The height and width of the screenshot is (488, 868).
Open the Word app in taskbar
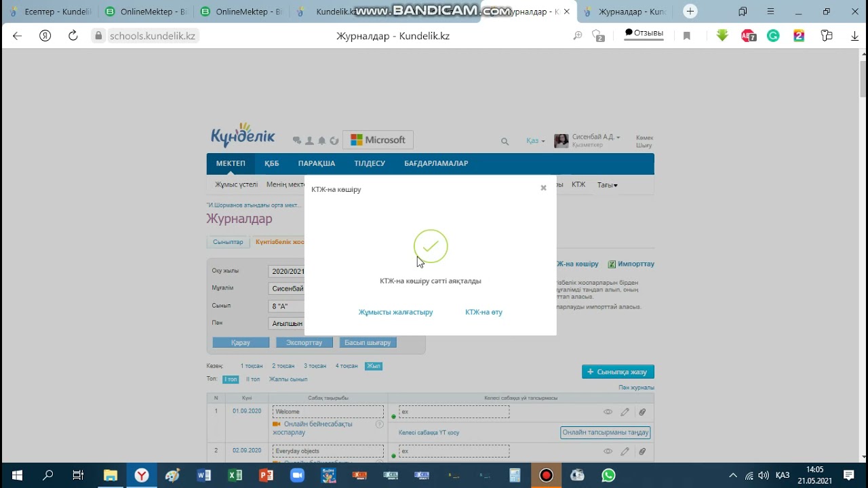click(203, 475)
